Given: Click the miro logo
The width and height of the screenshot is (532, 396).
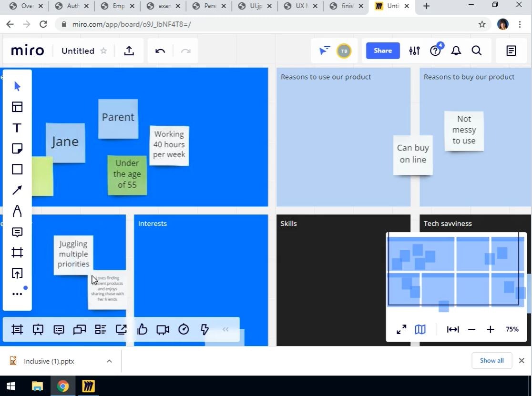Looking at the screenshot, I should point(28,51).
